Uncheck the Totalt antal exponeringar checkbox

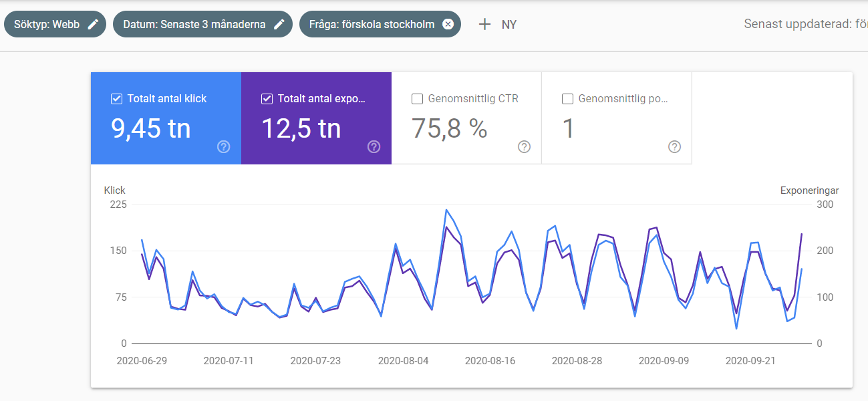[267, 99]
